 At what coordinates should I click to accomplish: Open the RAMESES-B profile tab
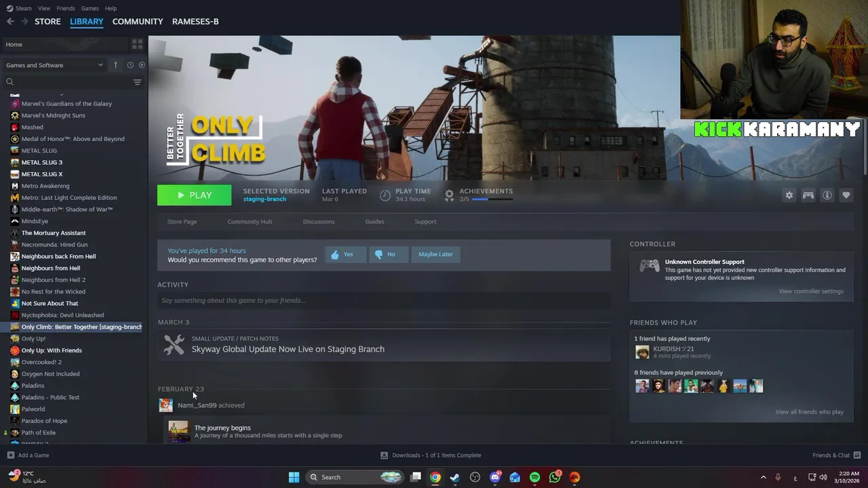[195, 22]
